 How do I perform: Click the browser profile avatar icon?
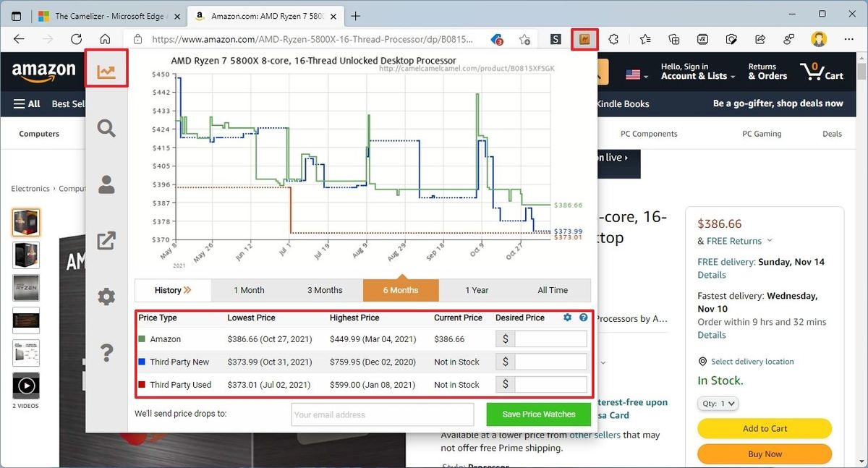[x=818, y=39]
